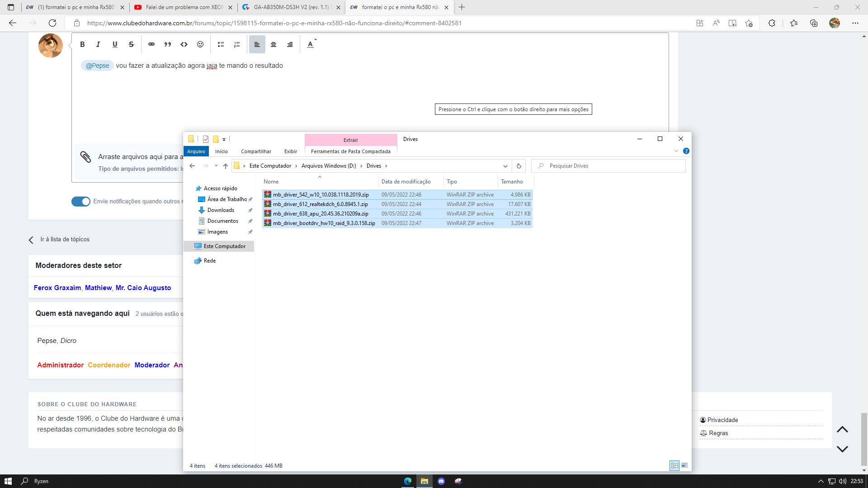The image size is (868, 488).
Task: Select Downloads in Explorer sidebar
Action: tap(221, 210)
